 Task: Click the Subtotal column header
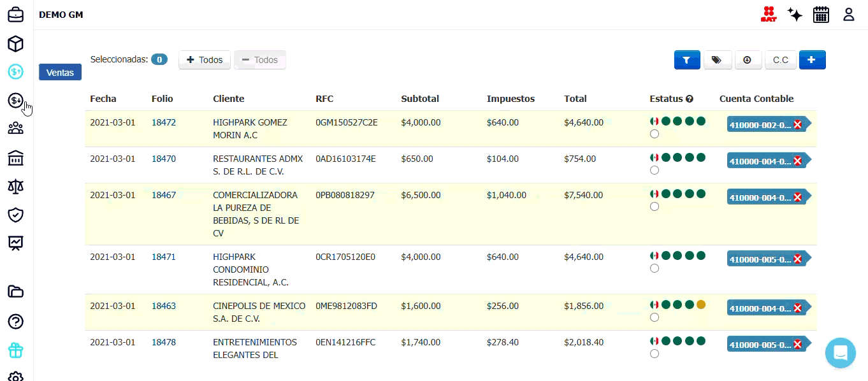[420, 99]
